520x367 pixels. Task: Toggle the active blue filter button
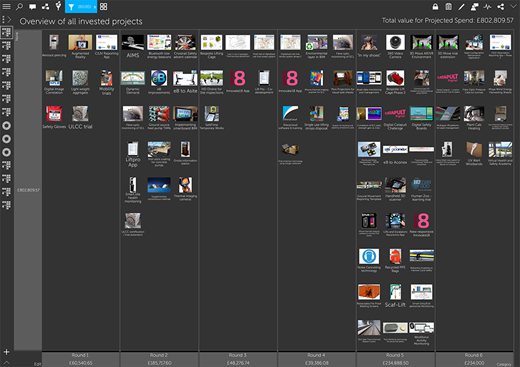(x=81, y=7)
